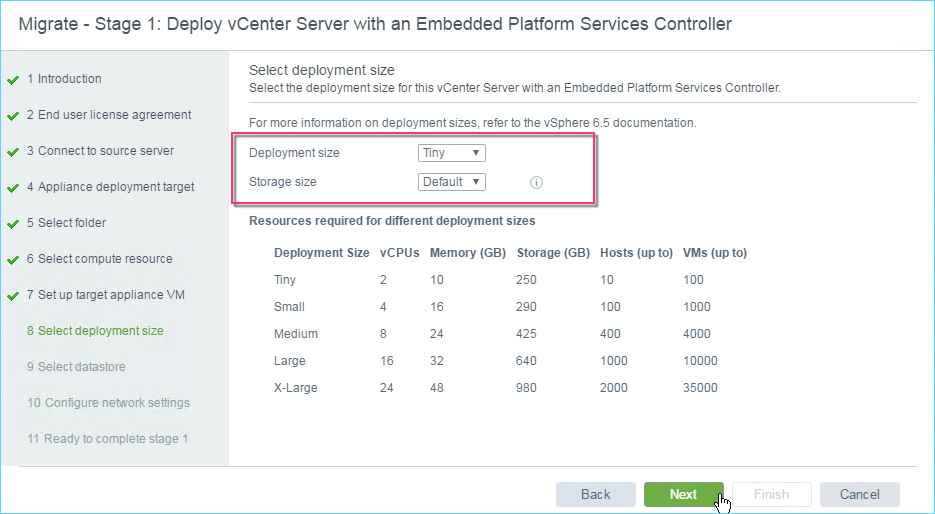935x514 pixels.
Task: Click the Back button
Action: 596,494
